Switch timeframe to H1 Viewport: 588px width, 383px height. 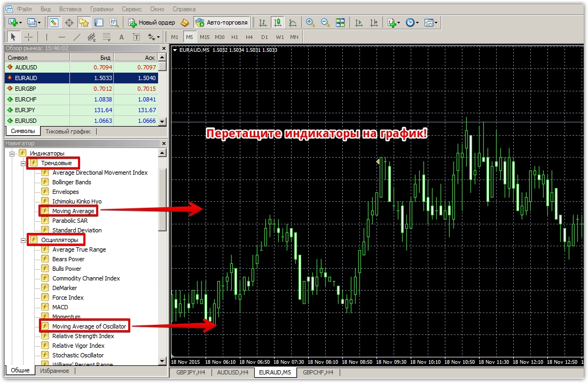[235, 37]
